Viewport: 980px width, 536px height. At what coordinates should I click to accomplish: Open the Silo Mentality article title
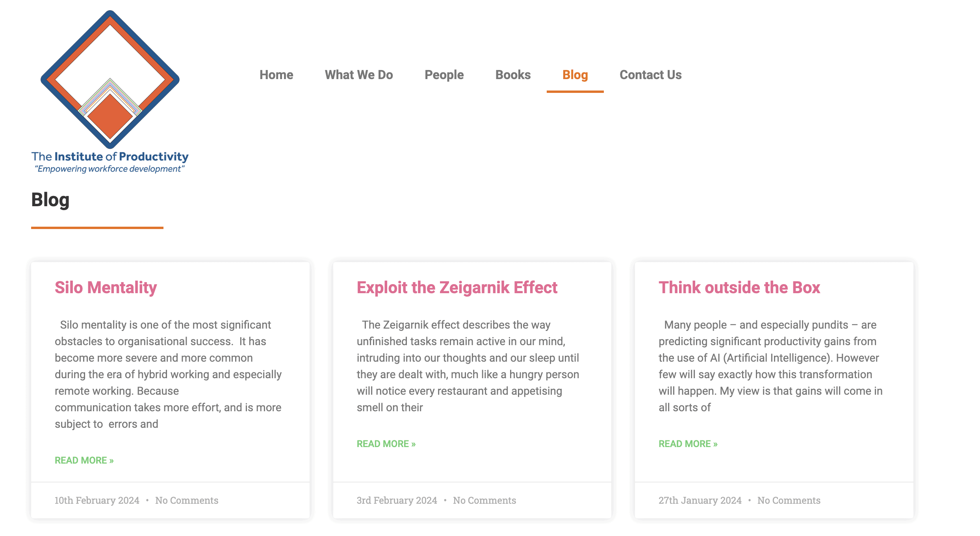[x=106, y=288]
